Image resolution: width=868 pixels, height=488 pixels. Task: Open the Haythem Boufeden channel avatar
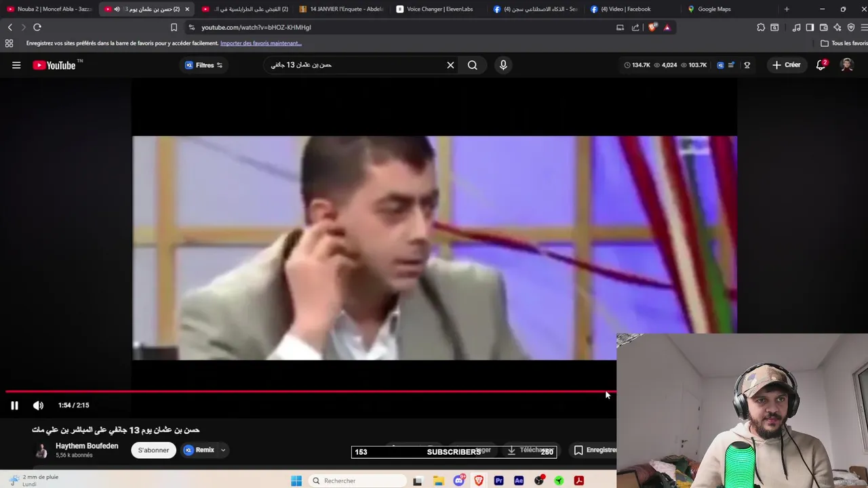tap(41, 450)
